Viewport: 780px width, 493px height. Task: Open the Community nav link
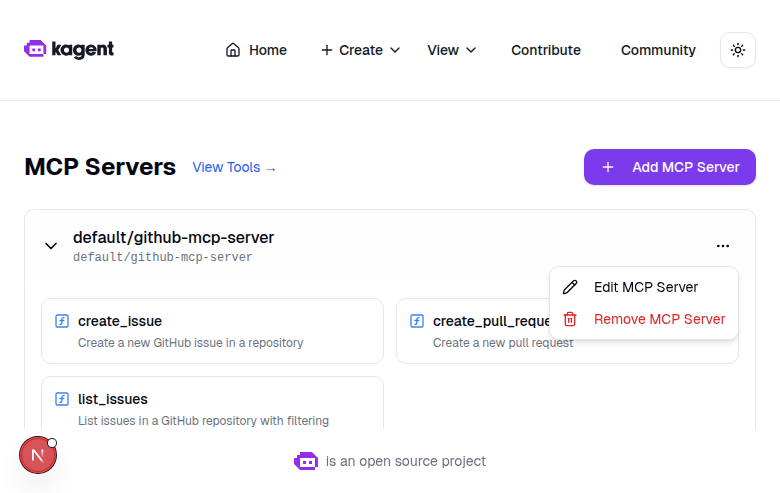click(x=658, y=50)
